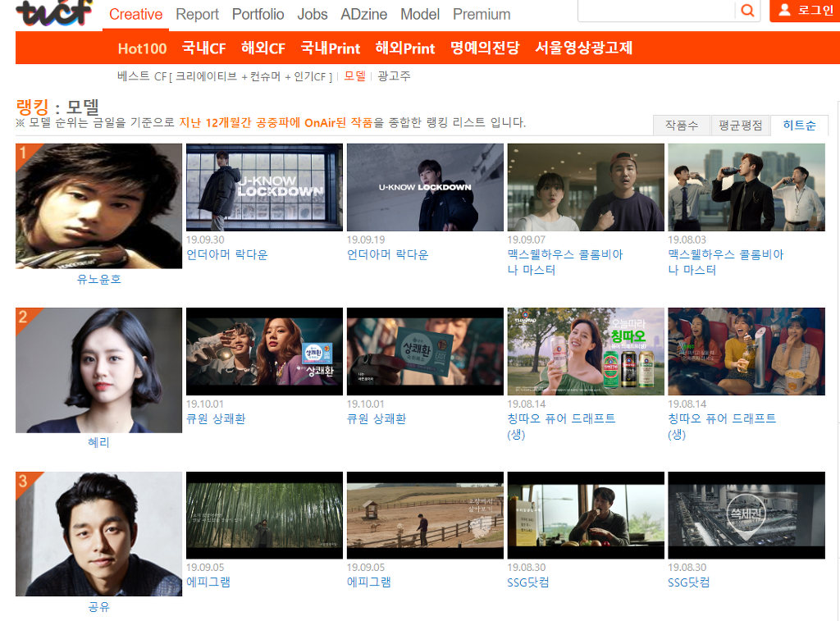Open SSG닷컴 thumbnail with man eating
Viewport: 840px width, 621px height.
coord(586,515)
